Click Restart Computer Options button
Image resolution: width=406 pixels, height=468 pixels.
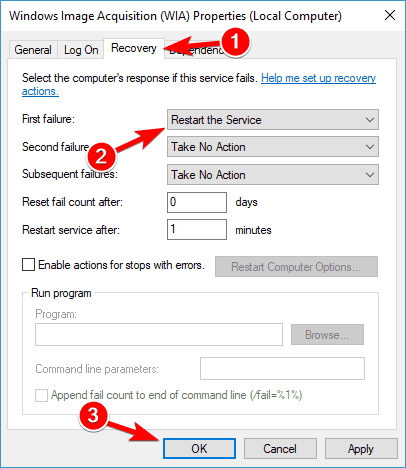click(x=296, y=267)
